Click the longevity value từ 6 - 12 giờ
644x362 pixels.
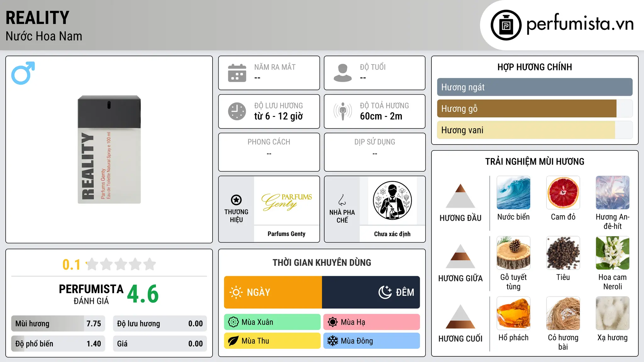pyautogui.click(x=279, y=116)
